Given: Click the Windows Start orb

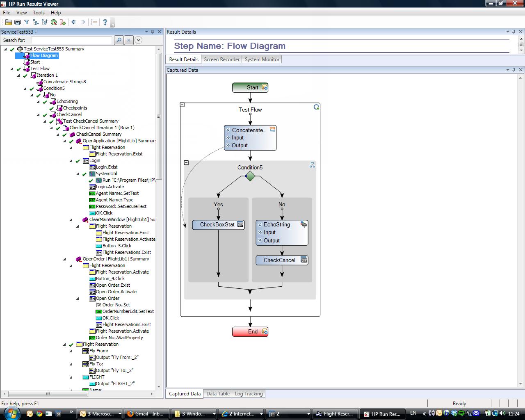Looking at the screenshot, I should coord(12,413).
